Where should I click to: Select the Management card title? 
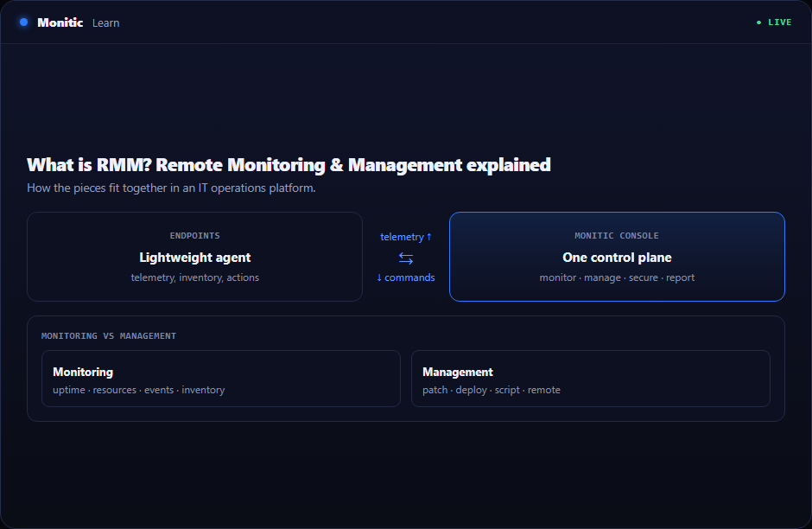(458, 372)
